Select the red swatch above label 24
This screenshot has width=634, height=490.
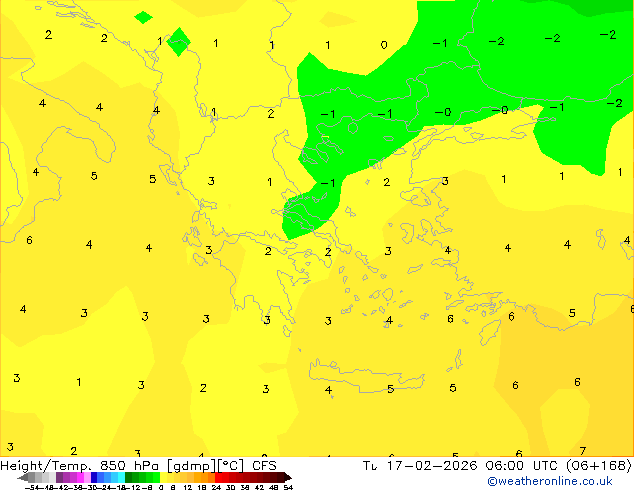point(218,477)
